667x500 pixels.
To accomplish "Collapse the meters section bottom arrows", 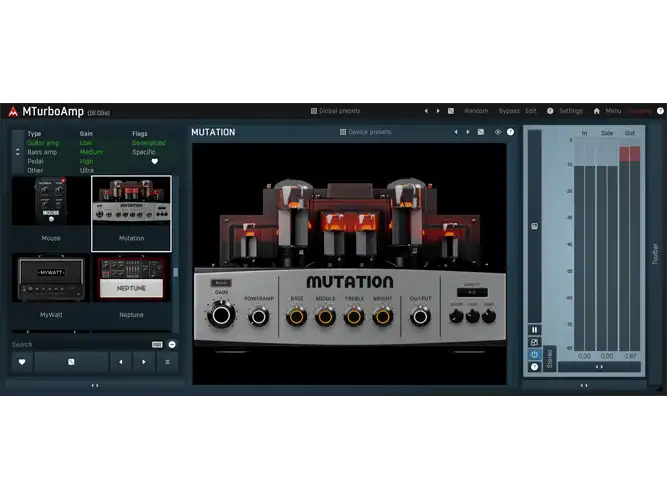I will click(584, 386).
